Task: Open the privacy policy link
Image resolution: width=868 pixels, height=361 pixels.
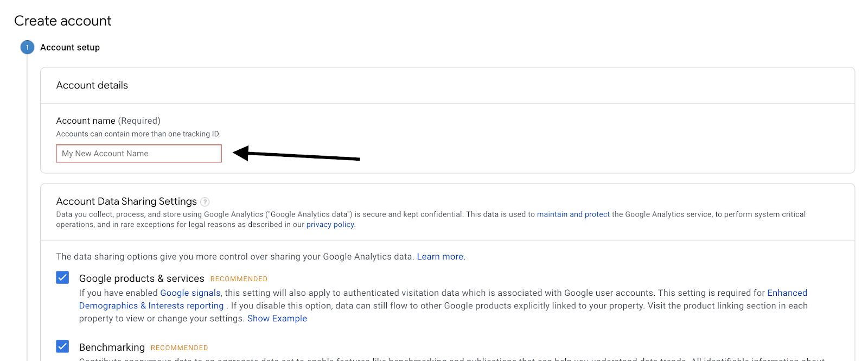Action: click(330, 225)
